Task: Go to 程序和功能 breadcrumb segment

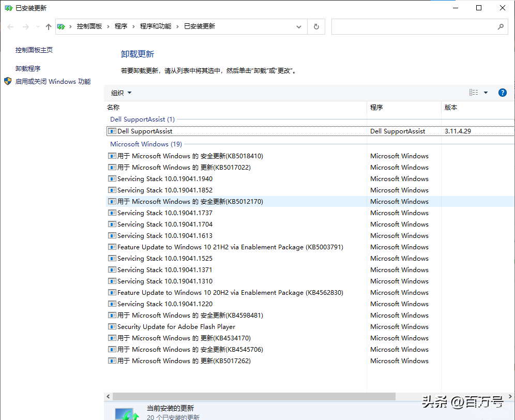Action: 156,26
